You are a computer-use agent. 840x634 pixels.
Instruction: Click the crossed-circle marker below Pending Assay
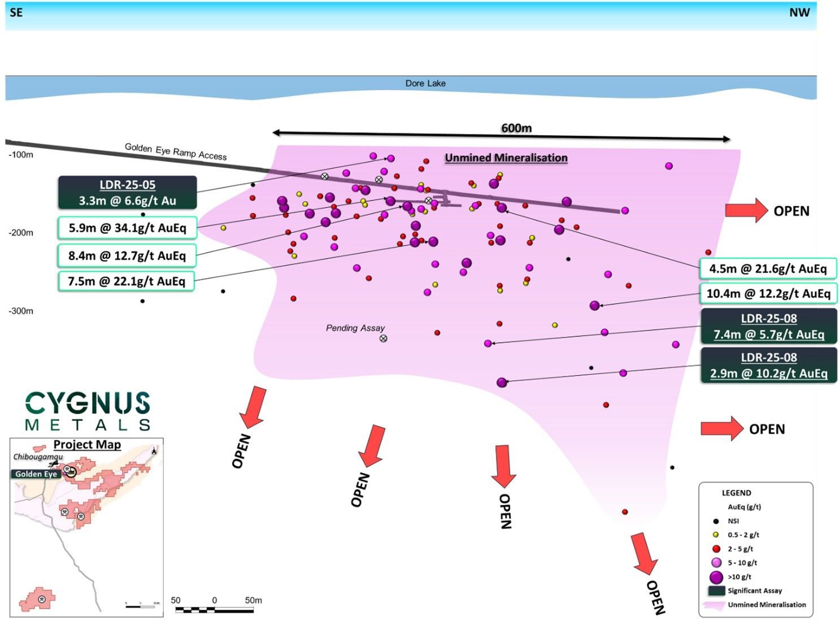tap(384, 338)
